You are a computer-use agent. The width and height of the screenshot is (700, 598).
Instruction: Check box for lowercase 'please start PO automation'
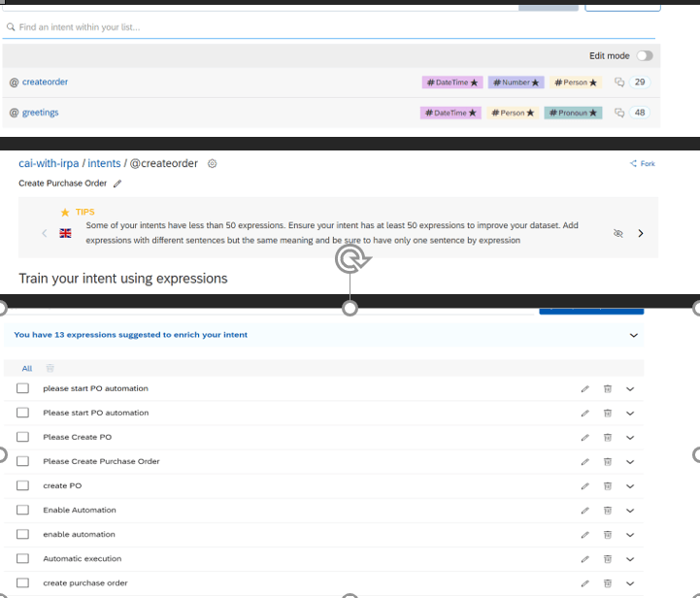(22, 388)
